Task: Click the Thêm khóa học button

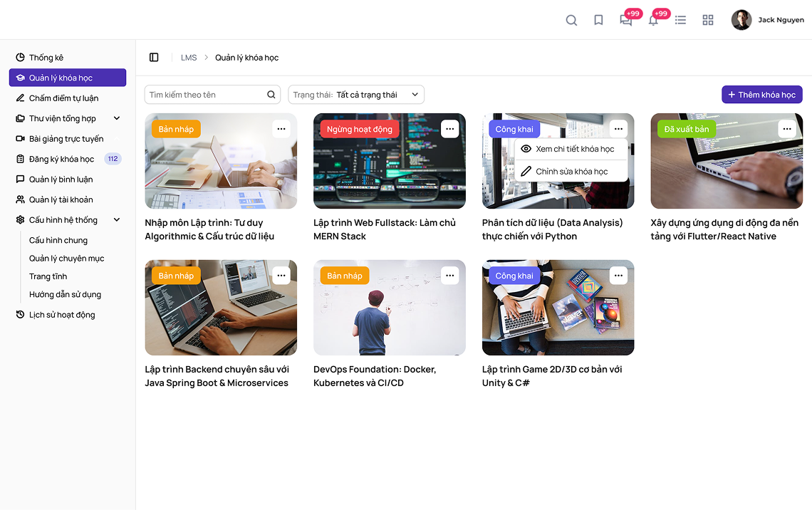Action: click(x=761, y=95)
